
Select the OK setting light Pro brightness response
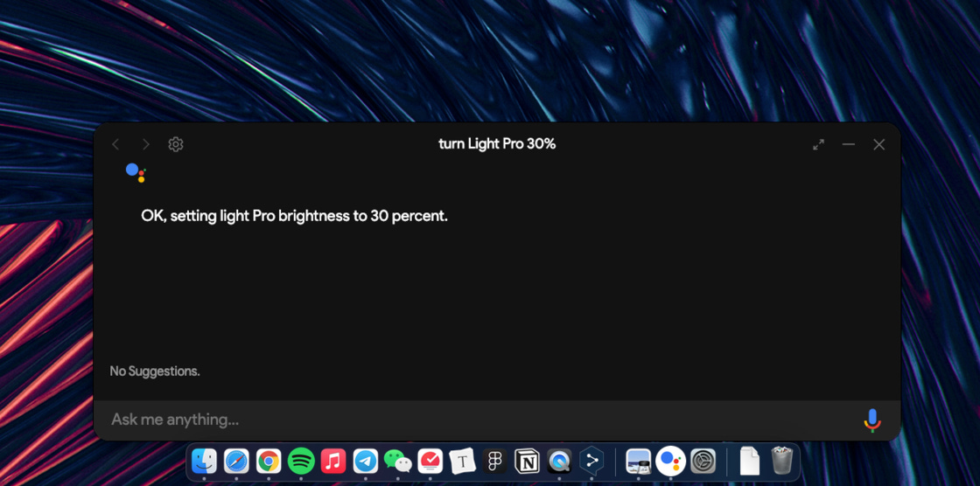click(x=294, y=217)
